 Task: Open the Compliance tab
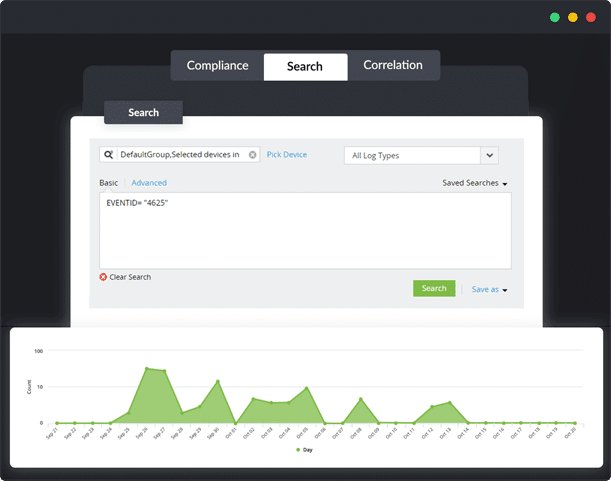tap(217, 65)
